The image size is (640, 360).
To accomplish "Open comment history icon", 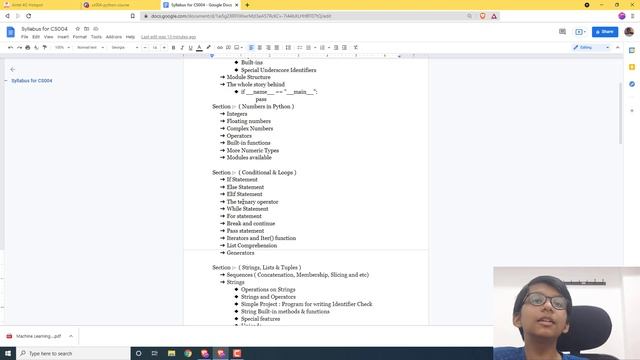I will pyautogui.click(x=562, y=32).
